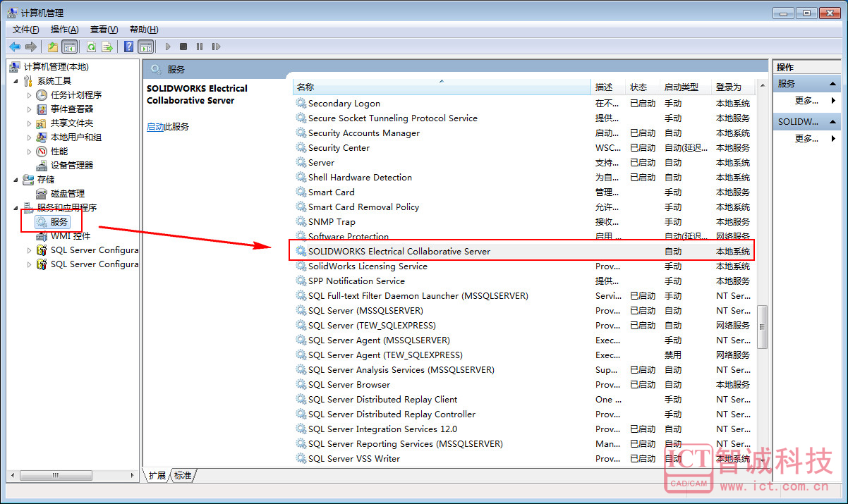Switch to the 标准 tab

pos(183,475)
